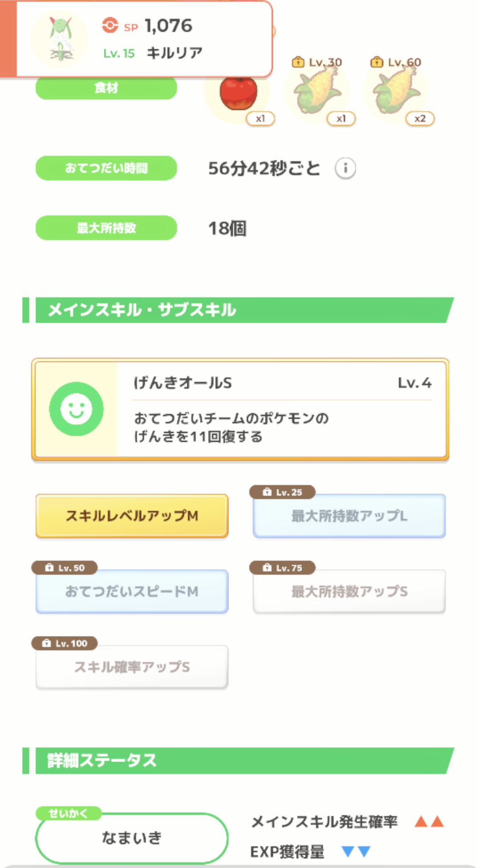Tap the SP Poké Ball icon
This screenshot has height=868, width=477.
[110, 25]
